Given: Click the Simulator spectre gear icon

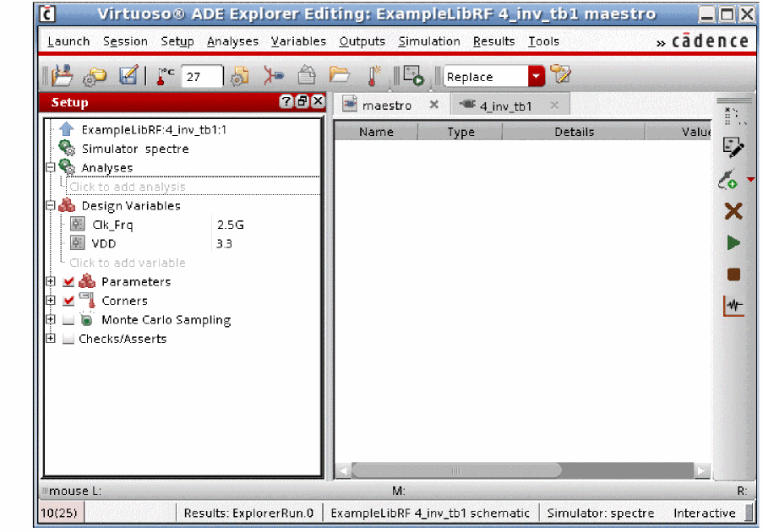Looking at the screenshot, I should 67,149.
